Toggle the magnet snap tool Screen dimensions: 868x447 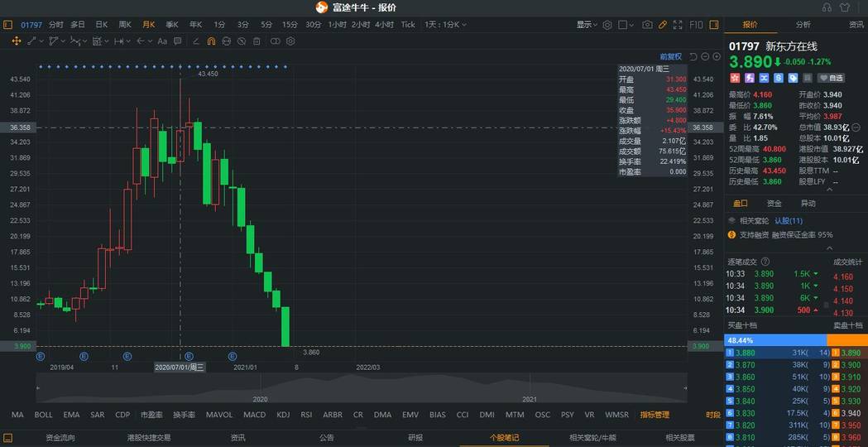211,41
